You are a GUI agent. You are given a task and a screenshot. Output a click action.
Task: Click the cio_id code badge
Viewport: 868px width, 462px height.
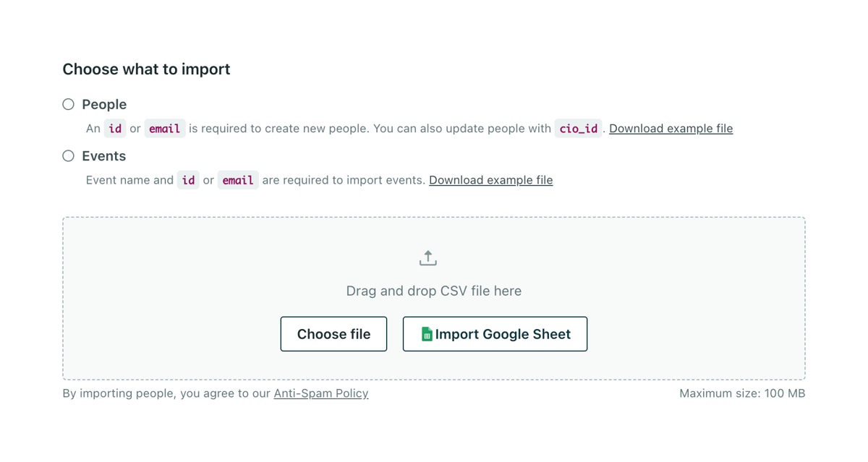[x=578, y=128]
